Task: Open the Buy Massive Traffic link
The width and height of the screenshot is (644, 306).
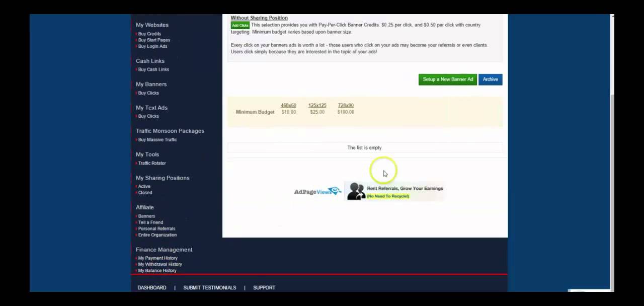Action: [157, 139]
